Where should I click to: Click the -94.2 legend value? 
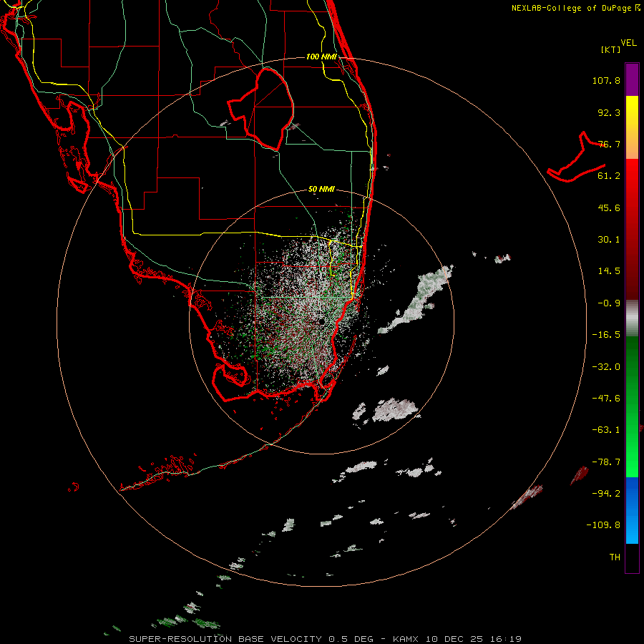pos(606,494)
